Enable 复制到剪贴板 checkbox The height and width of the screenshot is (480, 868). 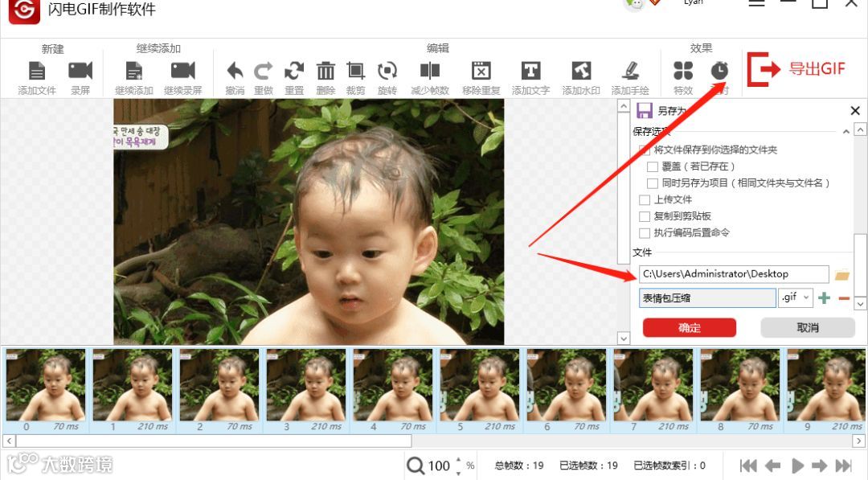pyautogui.click(x=645, y=216)
